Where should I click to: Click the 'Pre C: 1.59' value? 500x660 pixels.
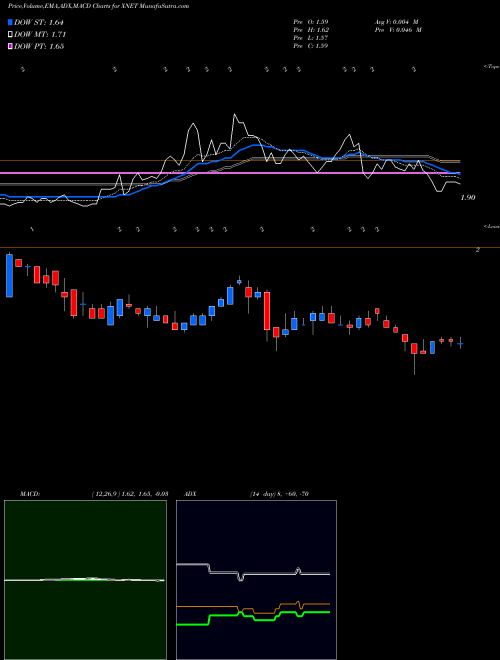[311, 46]
